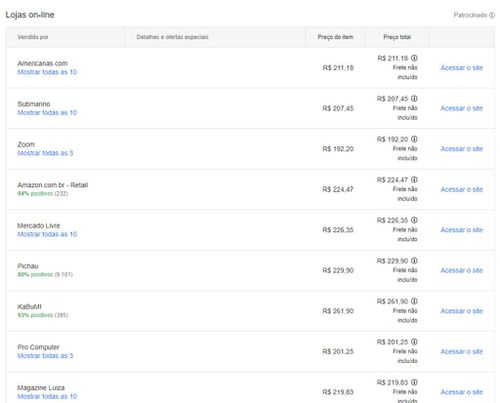Visit the Americanas.com site link
Screen dimensions: 500x403
(x=462, y=68)
